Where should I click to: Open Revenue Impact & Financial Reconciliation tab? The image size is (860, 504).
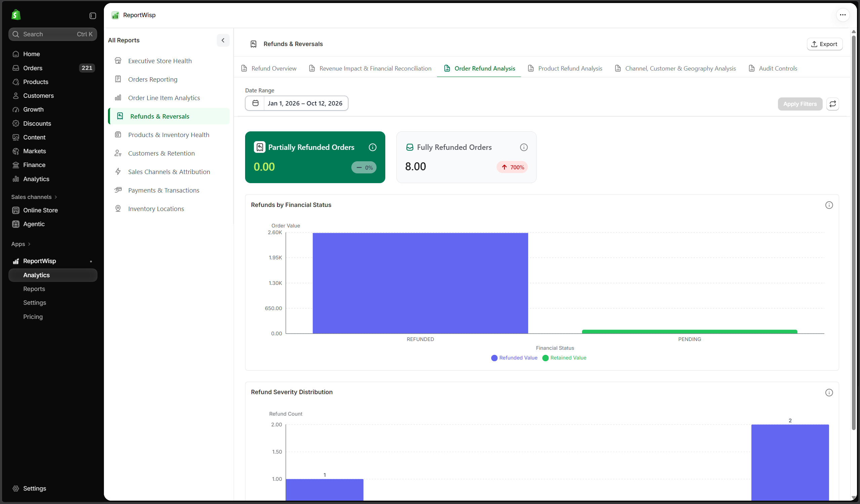370,68
